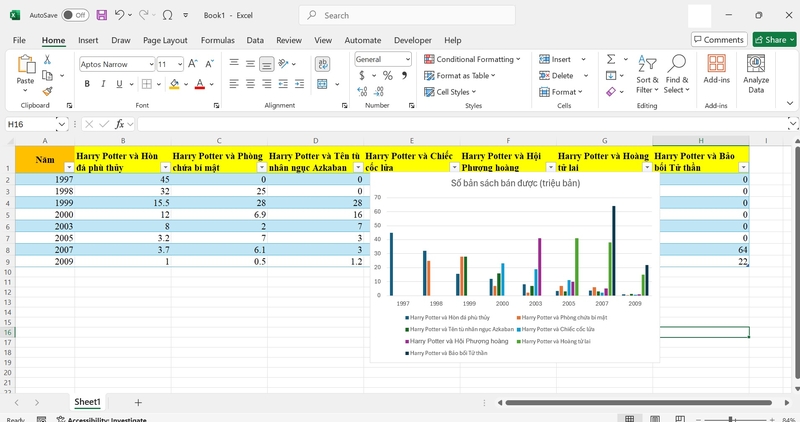
Task: Toggle Italic formatting
Action: (x=103, y=84)
